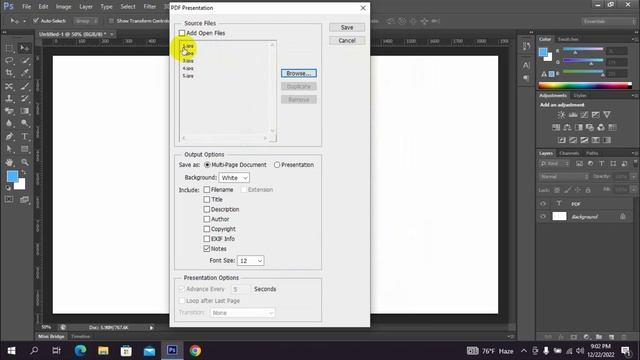Filter layers by type layers icon
Screen dimensions: 640x360
pyautogui.click(x=602, y=164)
